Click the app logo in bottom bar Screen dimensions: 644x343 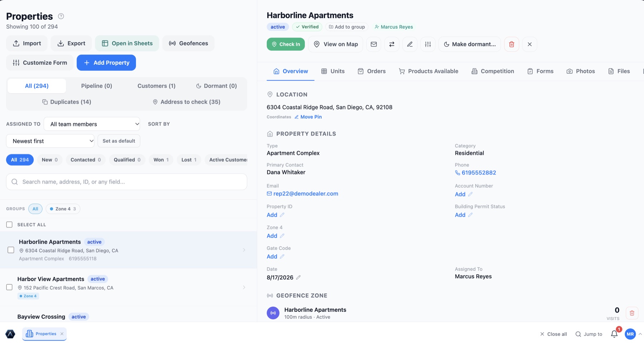[x=10, y=334]
